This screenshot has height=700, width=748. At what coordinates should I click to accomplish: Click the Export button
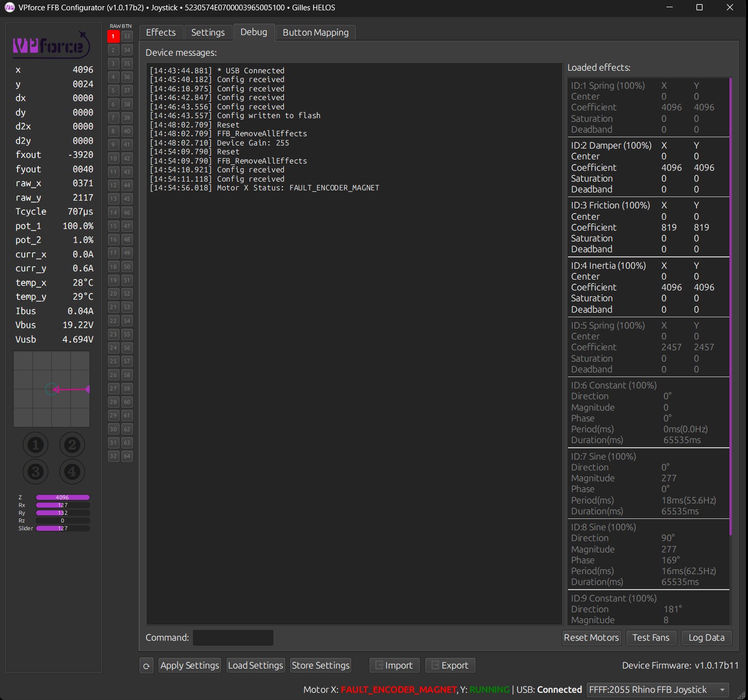[x=450, y=665]
